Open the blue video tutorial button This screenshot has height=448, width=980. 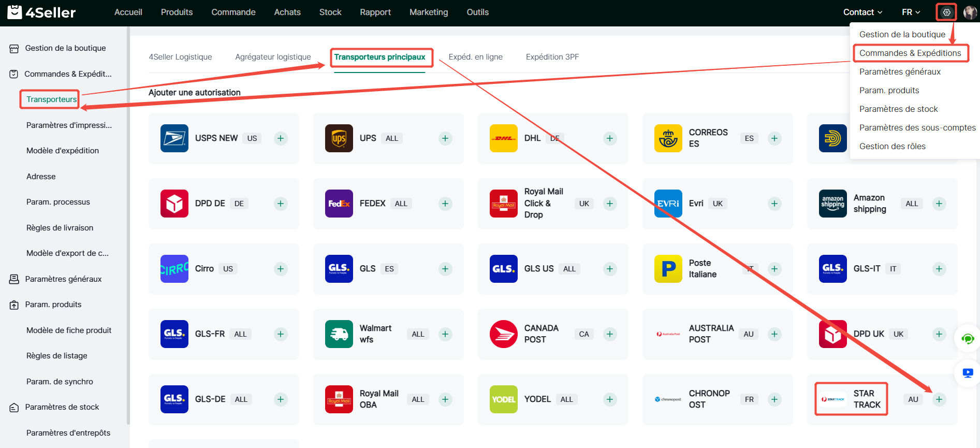coord(968,373)
